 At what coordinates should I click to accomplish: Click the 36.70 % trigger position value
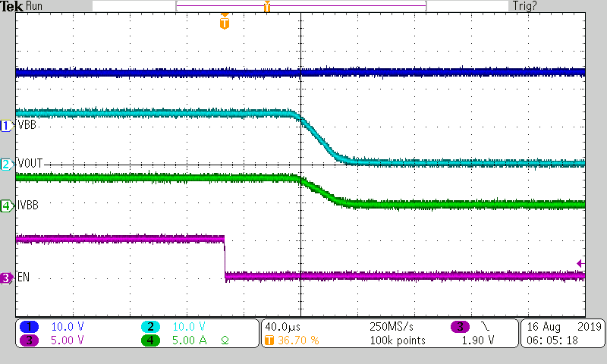(x=298, y=340)
